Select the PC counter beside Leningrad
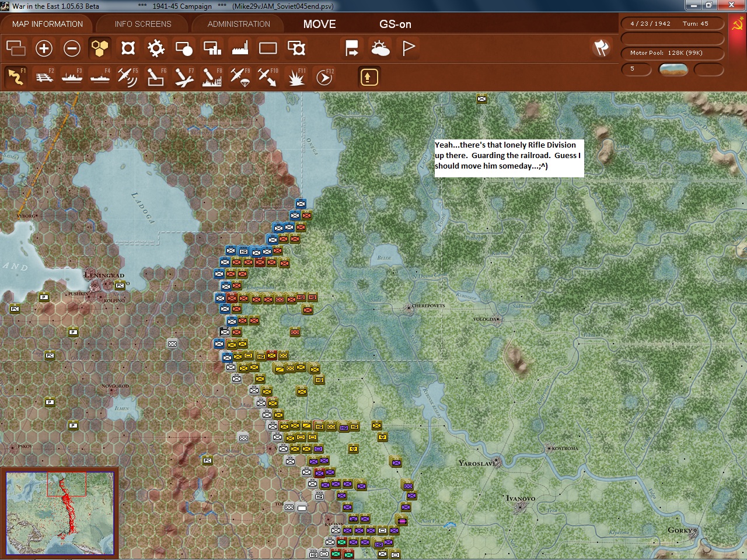 [120, 285]
